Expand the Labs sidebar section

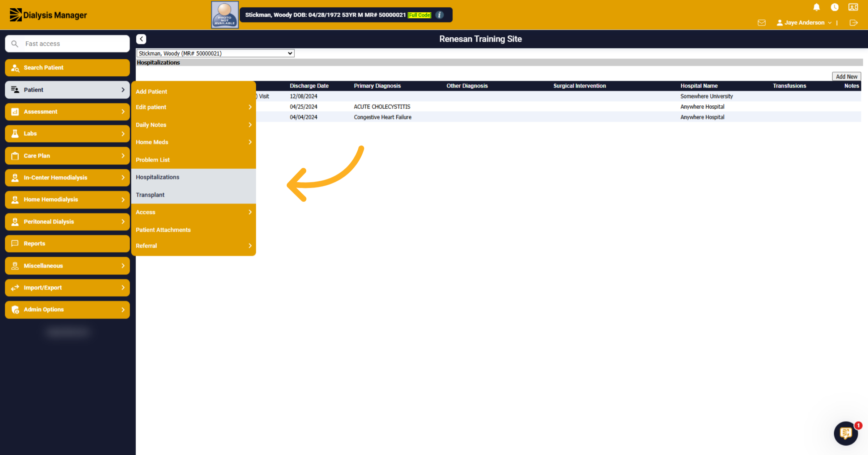67,134
